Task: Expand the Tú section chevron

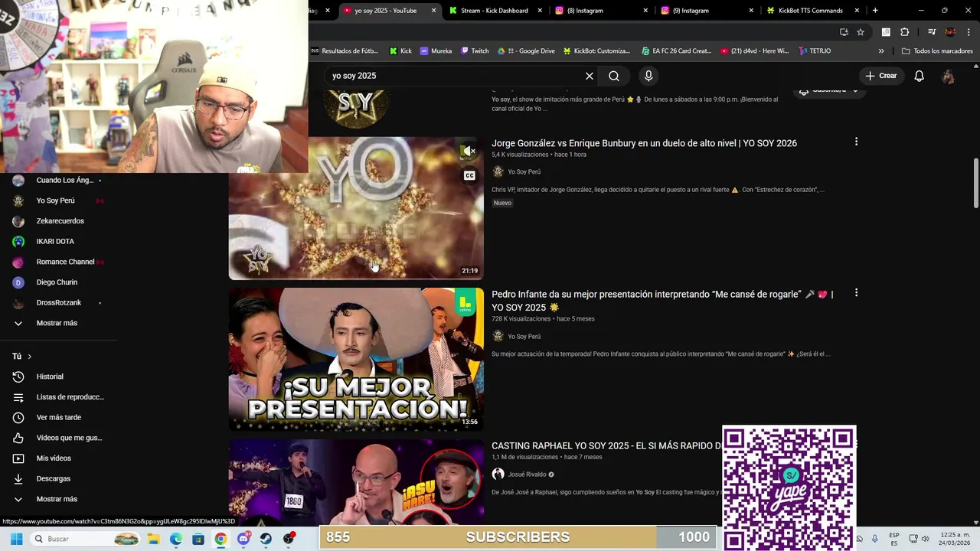Action: (30, 357)
